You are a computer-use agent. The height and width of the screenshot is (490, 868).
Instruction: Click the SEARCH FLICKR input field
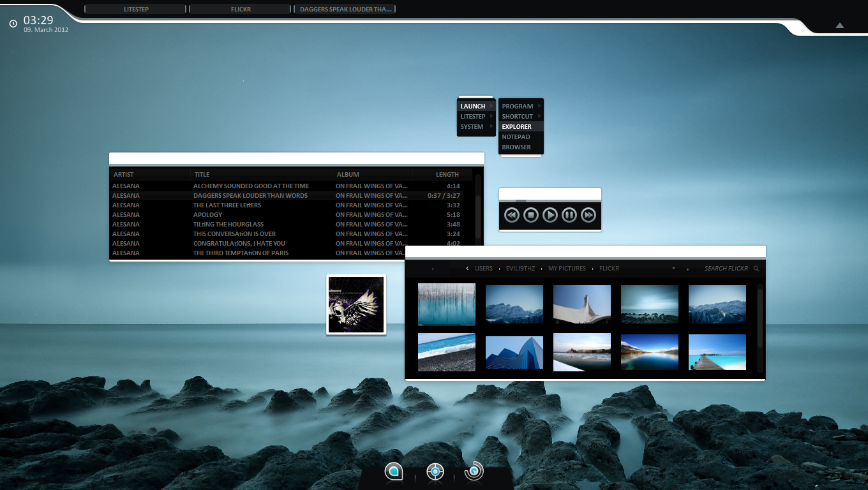click(726, 269)
